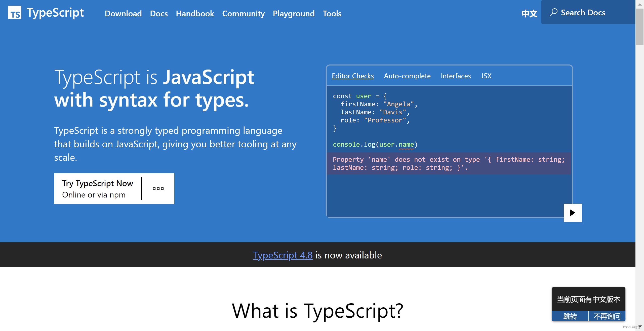Viewport: 644px width, 331px height.
Task: Open the Tools page
Action: click(332, 14)
